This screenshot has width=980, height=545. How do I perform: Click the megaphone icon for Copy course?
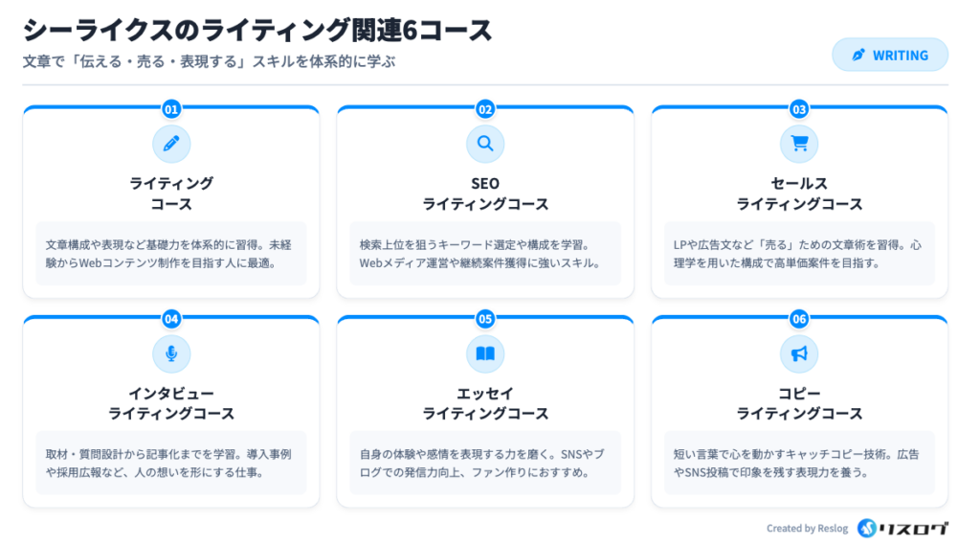[x=799, y=353]
